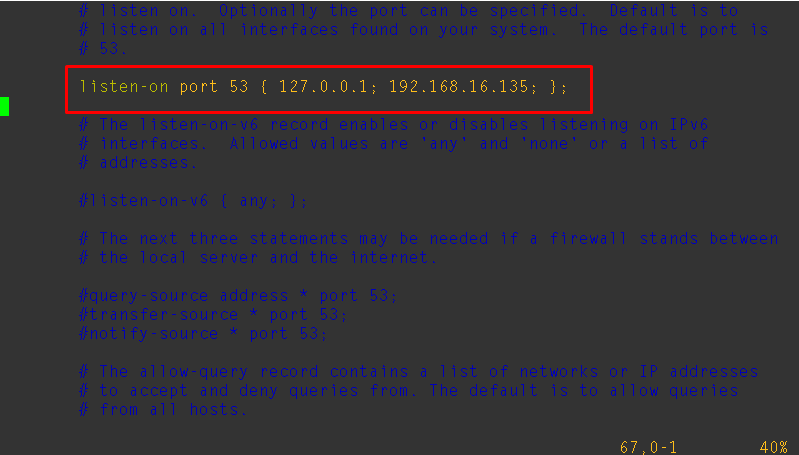Click the closing '};' of the listen-on statement
This screenshot has height=455, width=799.
click(x=558, y=87)
